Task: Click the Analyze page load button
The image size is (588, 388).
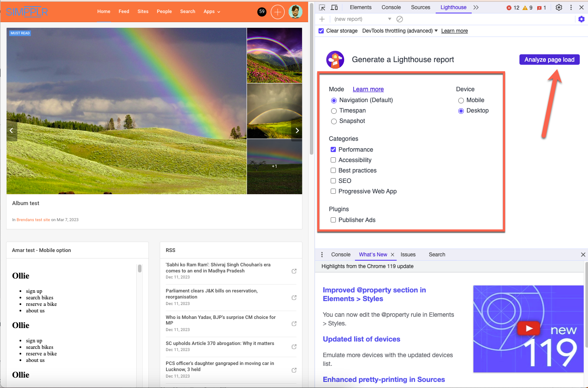Action: (x=549, y=60)
